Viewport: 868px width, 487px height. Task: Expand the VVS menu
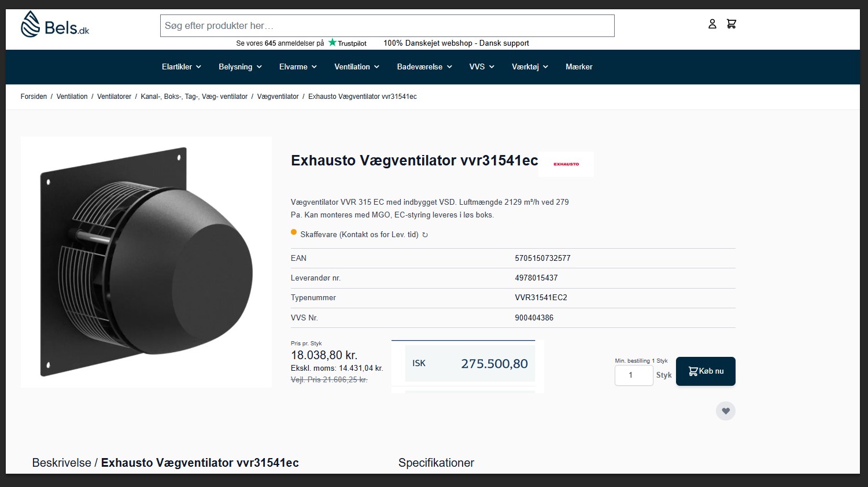click(x=482, y=67)
